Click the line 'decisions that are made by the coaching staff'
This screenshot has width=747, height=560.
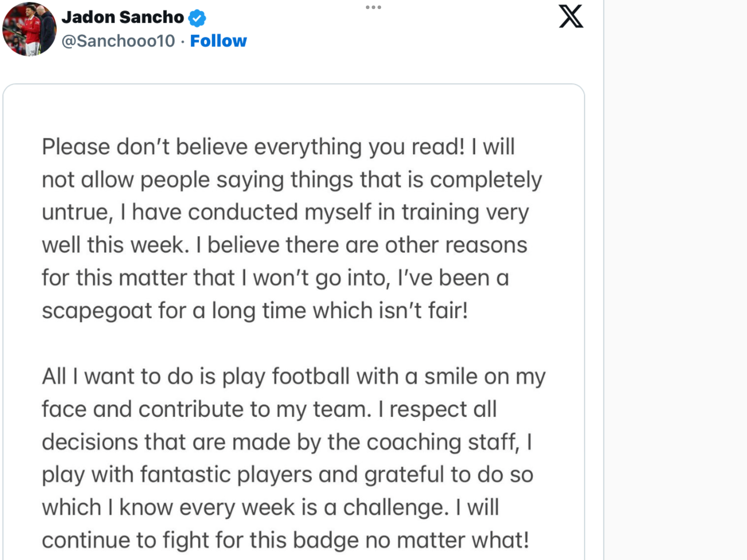[x=287, y=442]
